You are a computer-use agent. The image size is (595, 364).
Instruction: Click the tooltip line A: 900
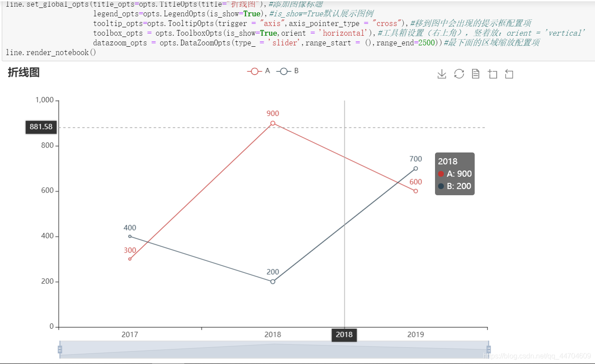[455, 174]
